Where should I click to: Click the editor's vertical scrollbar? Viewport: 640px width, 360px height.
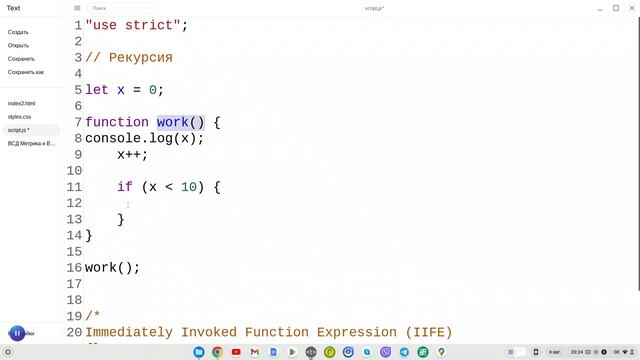[x=638, y=154]
